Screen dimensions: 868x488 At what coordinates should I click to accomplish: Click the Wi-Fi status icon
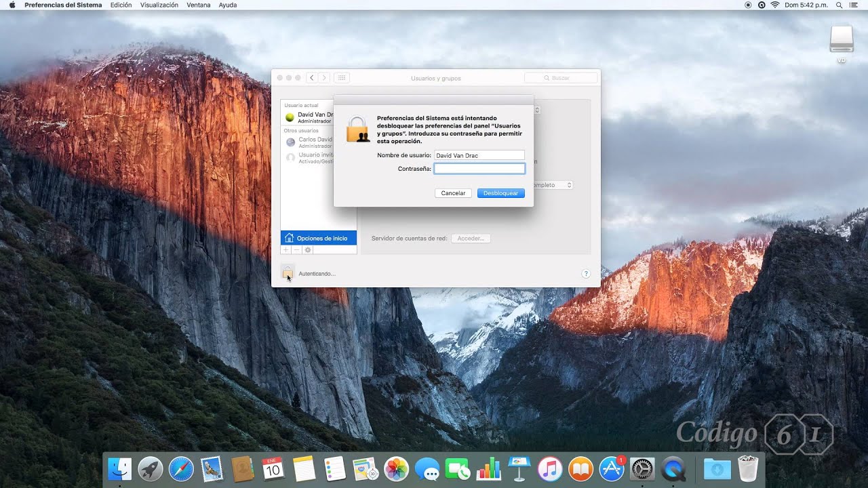click(774, 5)
